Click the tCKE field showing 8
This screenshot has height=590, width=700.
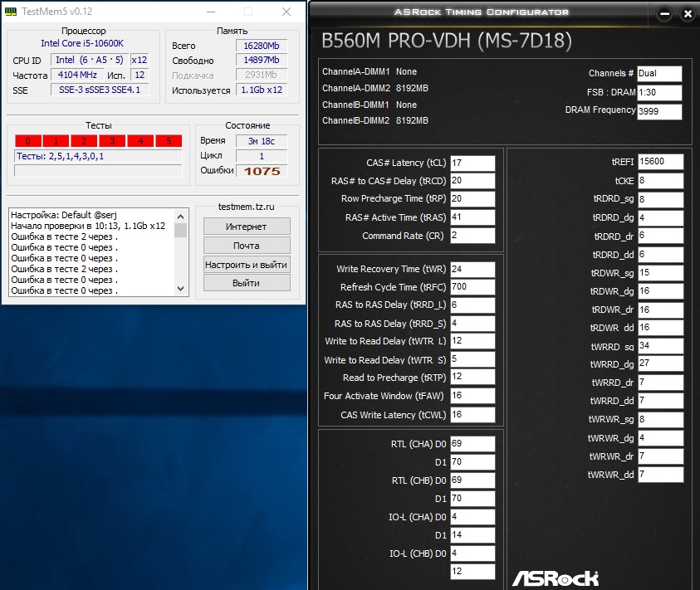[661, 181]
